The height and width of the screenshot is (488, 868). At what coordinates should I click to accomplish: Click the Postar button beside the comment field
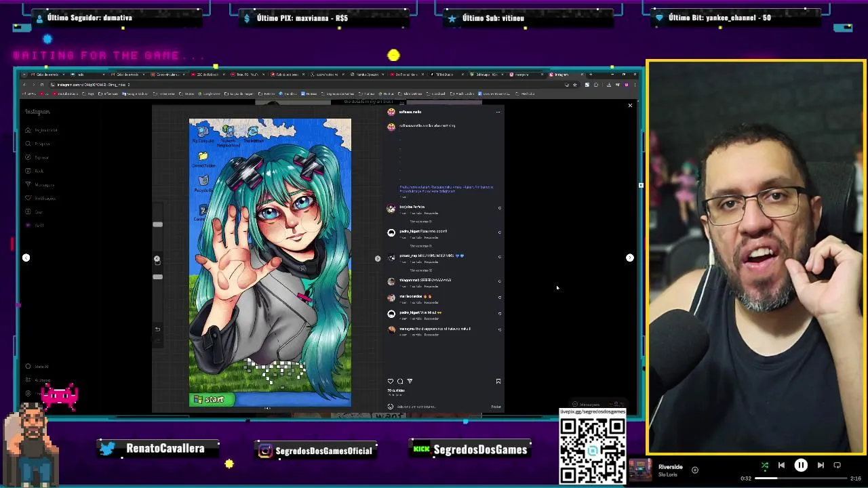click(x=496, y=407)
